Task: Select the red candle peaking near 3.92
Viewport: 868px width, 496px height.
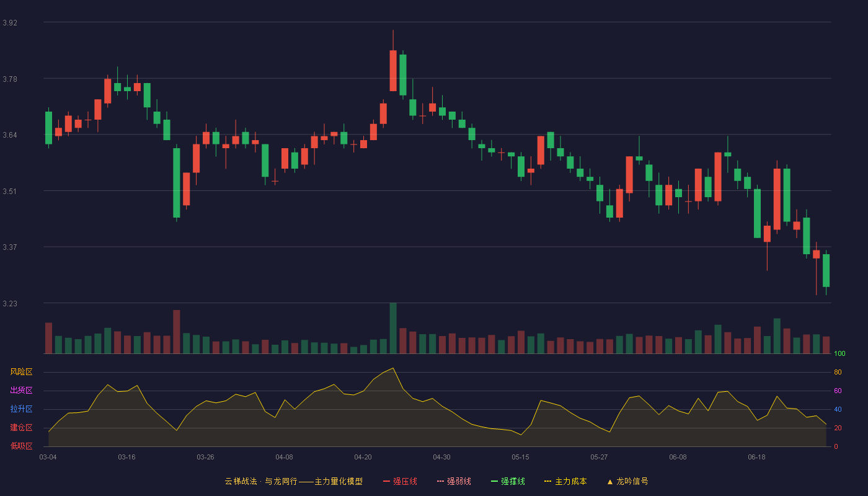Action: coord(393,71)
